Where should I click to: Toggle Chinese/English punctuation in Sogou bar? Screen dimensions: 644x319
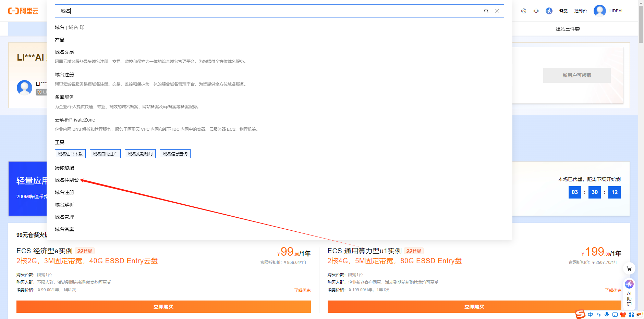pyautogui.click(x=599, y=314)
